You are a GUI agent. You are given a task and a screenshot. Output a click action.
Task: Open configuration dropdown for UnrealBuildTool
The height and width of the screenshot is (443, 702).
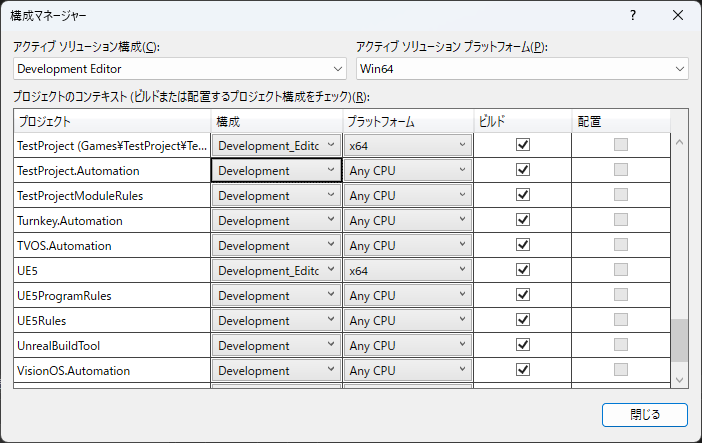pyautogui.click(x=276, y=345)
